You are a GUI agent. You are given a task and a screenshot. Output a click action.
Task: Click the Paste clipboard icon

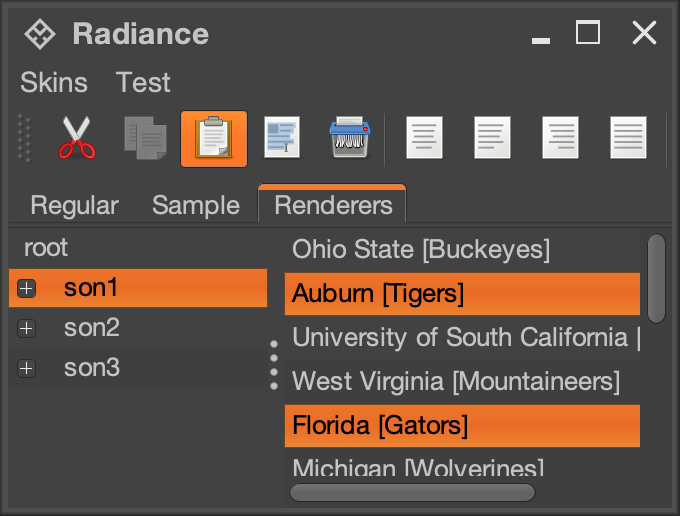click(214, 139)
